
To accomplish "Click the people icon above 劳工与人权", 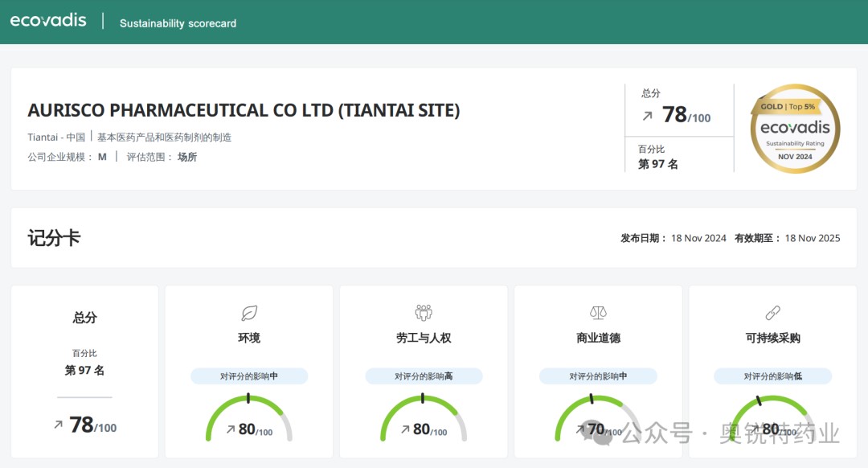I will pos(424,313).
